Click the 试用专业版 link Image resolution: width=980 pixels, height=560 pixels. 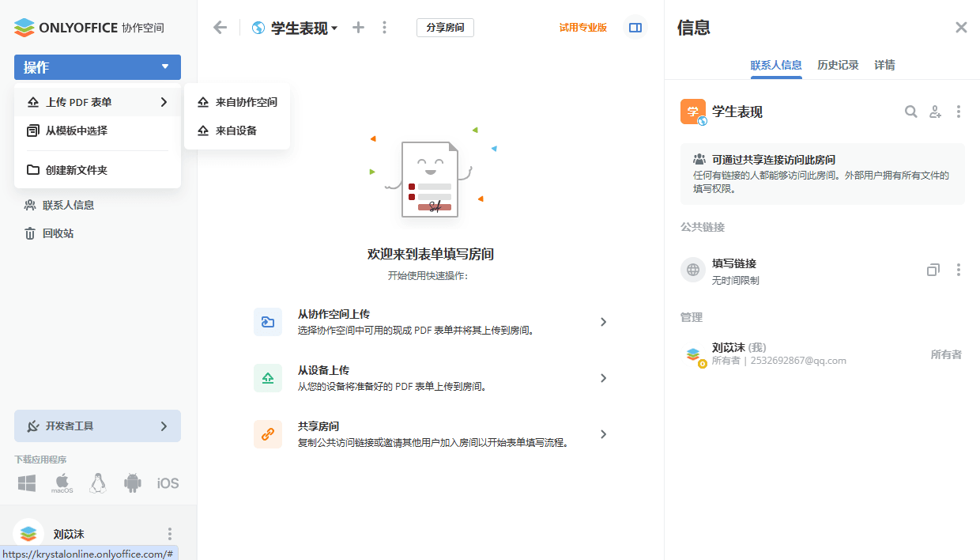click(x=583, y=28)
